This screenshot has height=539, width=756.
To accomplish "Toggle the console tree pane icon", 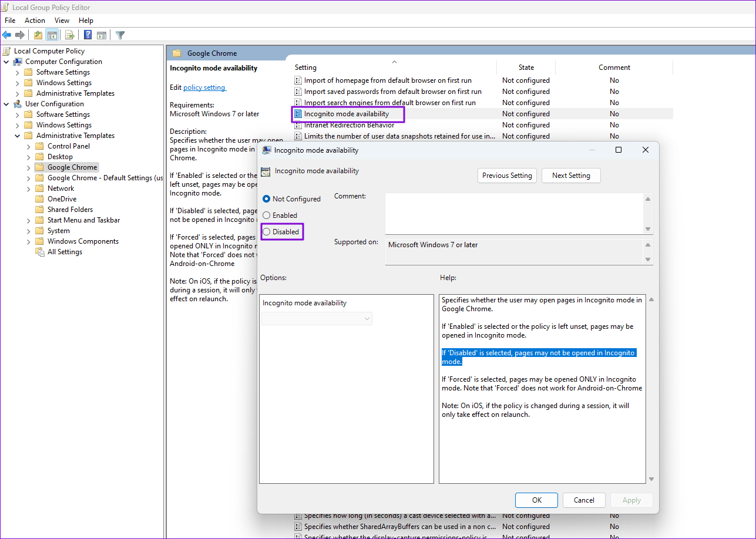I will point(52,35).
